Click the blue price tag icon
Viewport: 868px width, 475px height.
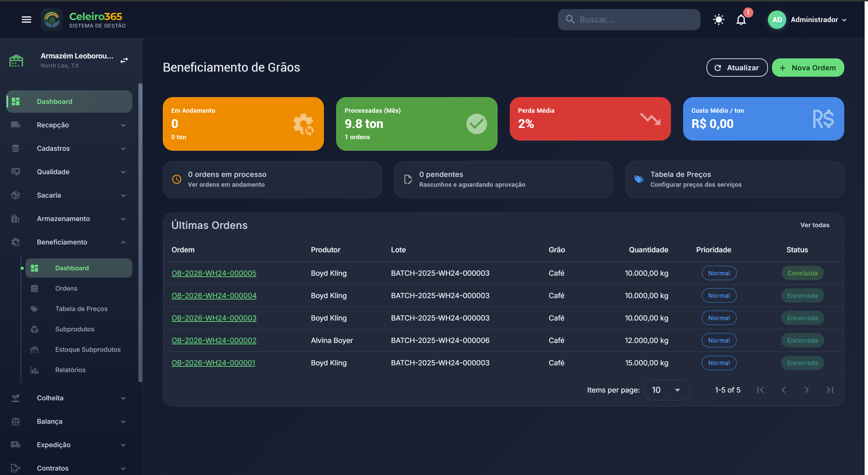pyautogui.click(x=639, y=179)
